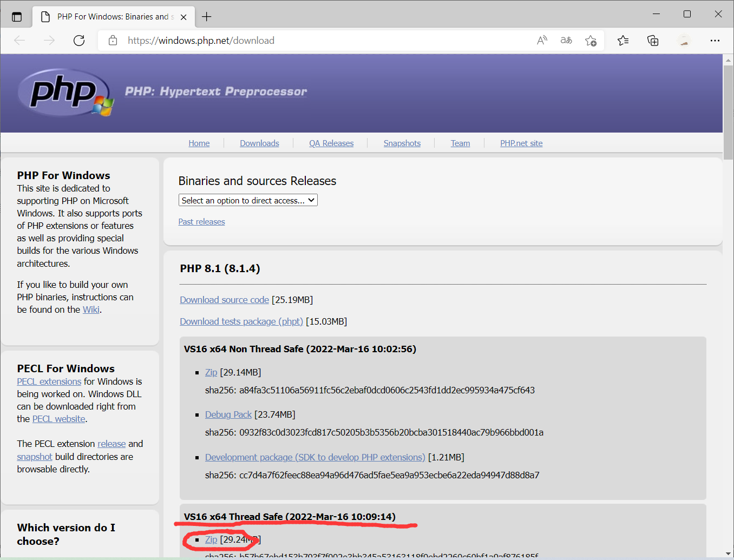This screenshot has height=560, width=734.
Task: Open the Past releases page
Action: pyautogui.click(x=201, y=221)
